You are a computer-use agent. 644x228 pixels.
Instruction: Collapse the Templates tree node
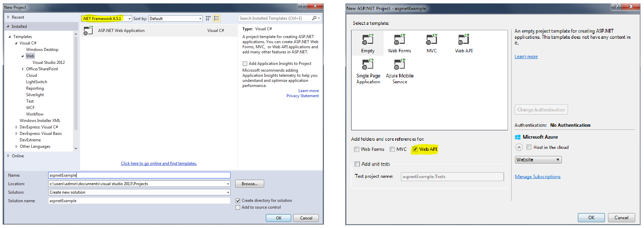click(x=10, y=37)
